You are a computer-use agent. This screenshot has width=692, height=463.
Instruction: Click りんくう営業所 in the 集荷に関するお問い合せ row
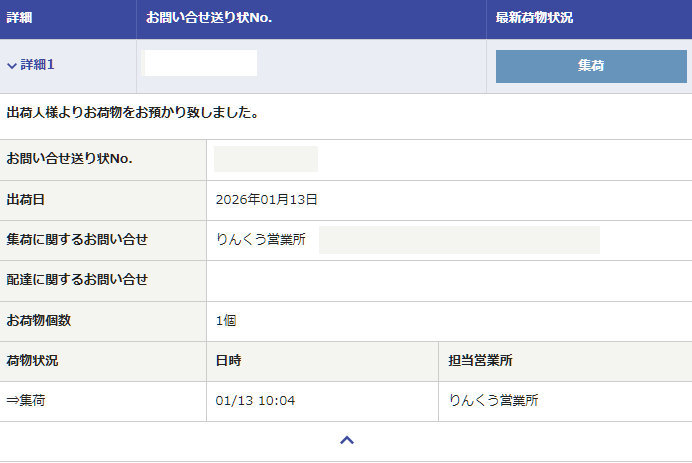(260, 240)
